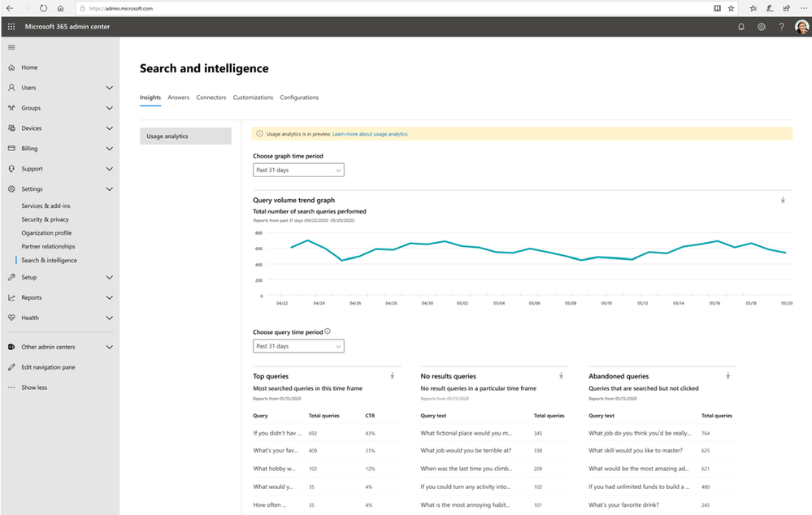Open the graph time period dropdown

pyautogui.click(x=298, y=170)
